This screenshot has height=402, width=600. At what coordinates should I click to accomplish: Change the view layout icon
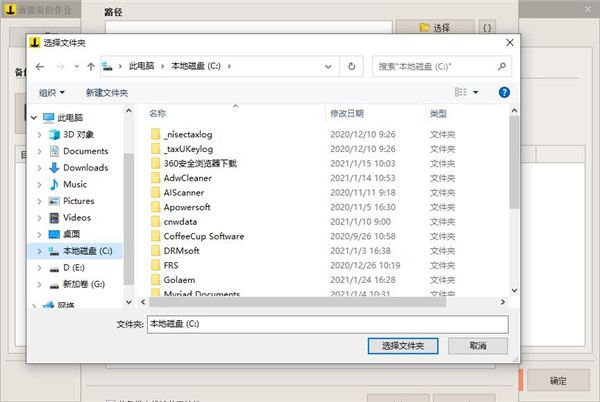coord(460,92)
